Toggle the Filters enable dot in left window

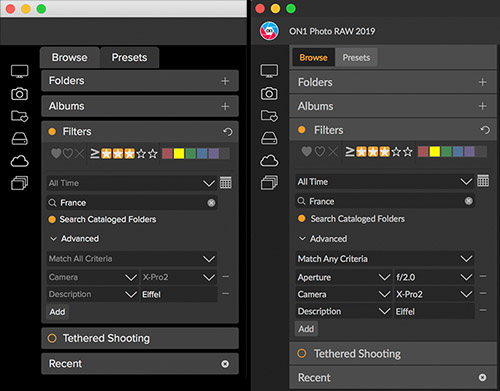(x=52, y=132)
